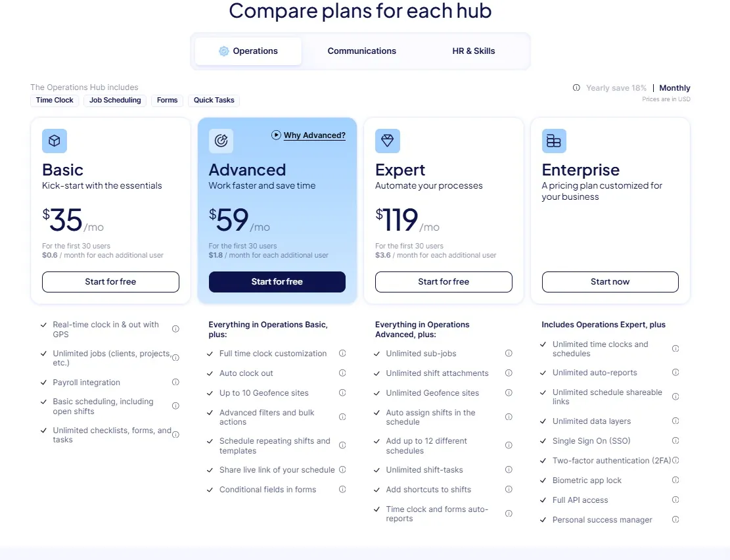
Task: Click info icon next to Payroll integration
Action: [175, 383]
